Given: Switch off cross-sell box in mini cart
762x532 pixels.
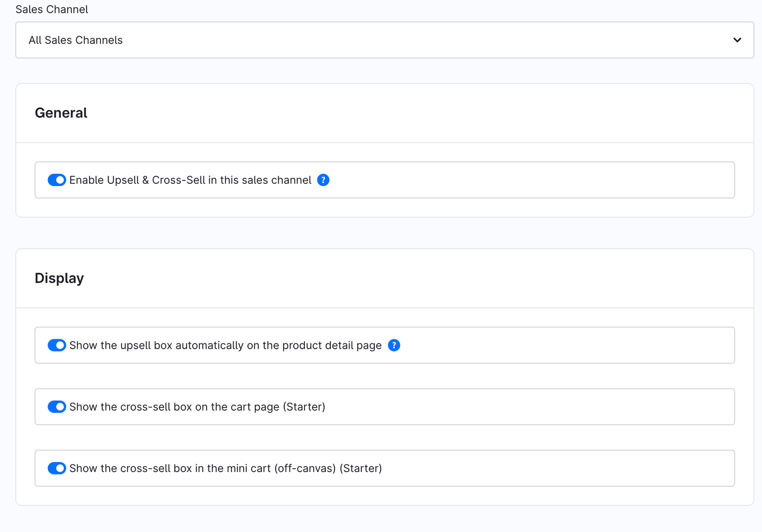Looking at the screenshot, I should click(57, 468).
